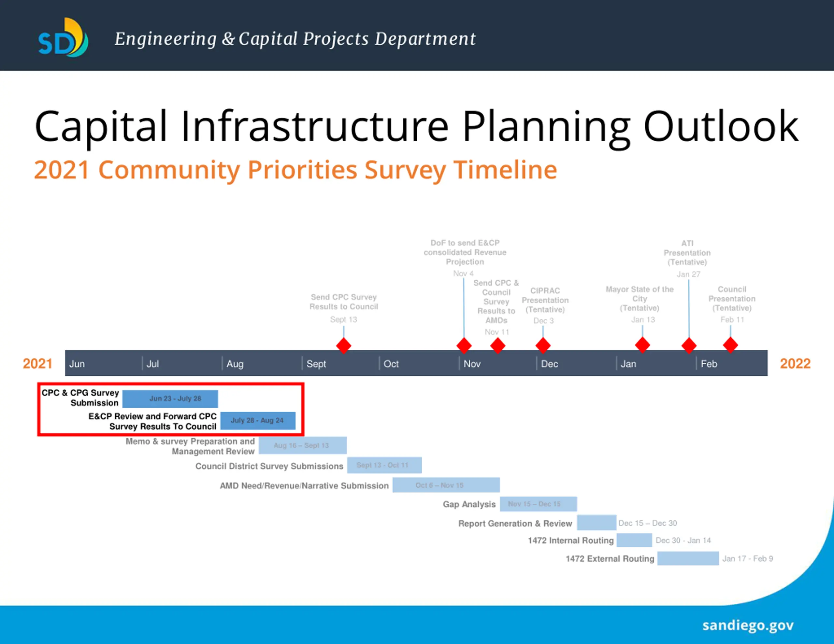Click the Oct 6 – Nov 15 bar

(x=446, y=485)
